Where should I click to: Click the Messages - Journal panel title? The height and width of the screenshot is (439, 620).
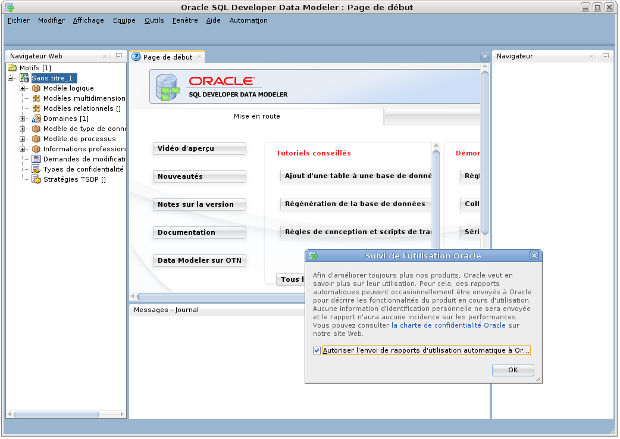tap(166, 310)
